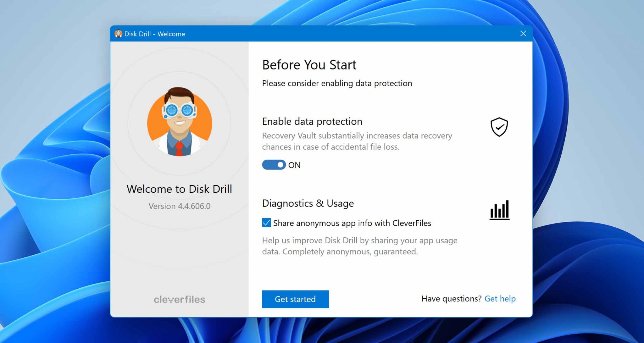644x343 pixels.
Task: Click the Get started button
Action: pyautogui.click(x=295, y=299)
